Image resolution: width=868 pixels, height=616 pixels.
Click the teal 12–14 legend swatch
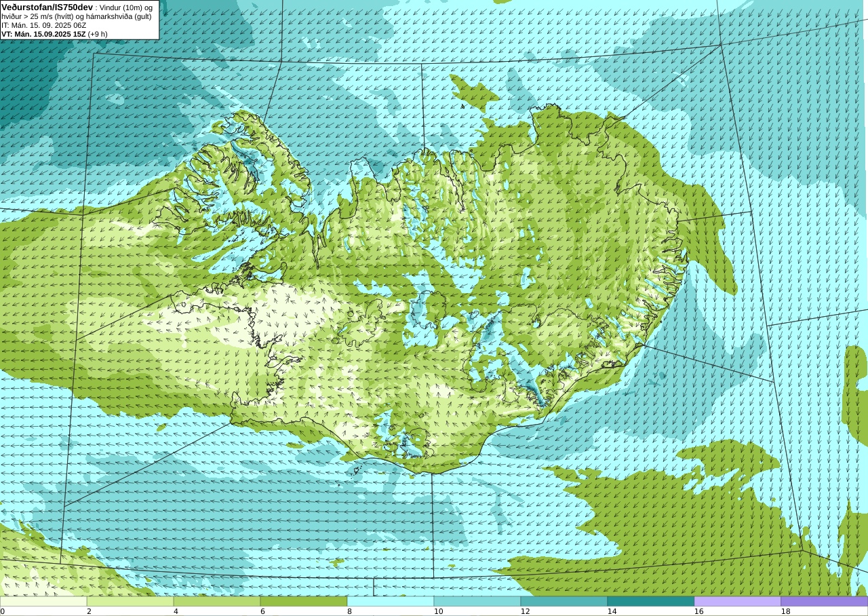(564, 601)
